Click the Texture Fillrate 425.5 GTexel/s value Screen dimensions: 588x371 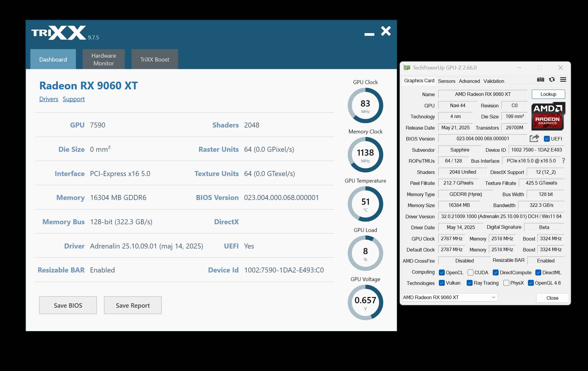541,183
